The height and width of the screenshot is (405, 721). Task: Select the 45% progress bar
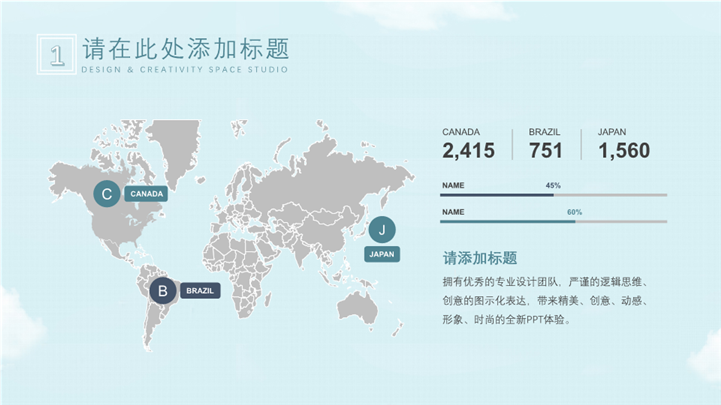click(553, 195)
